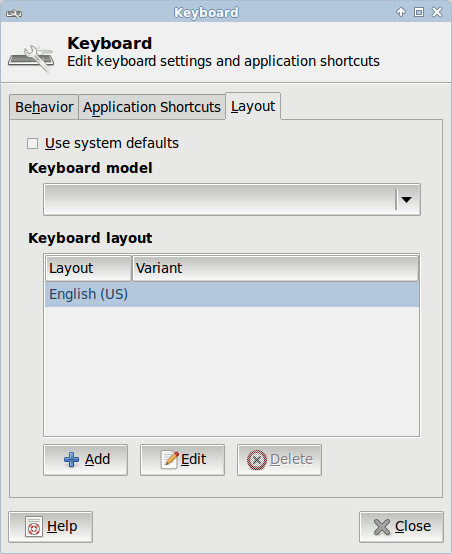Click the Variant column header
Screen dimensions: 452x554
[x=275, y=269]
